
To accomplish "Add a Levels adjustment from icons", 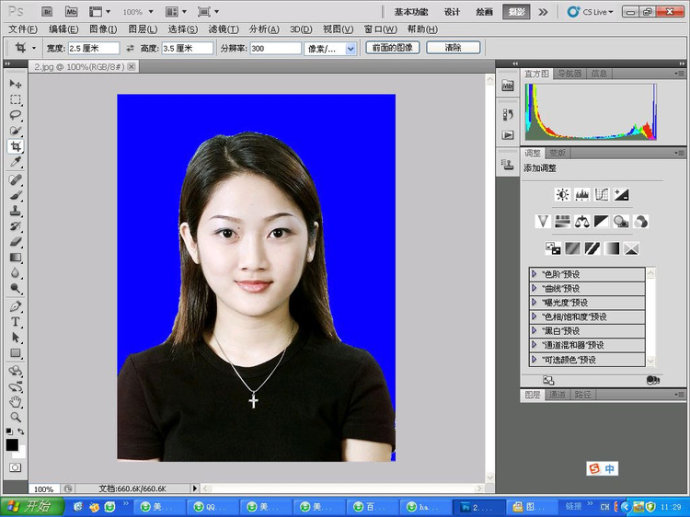I will (x=582, y=194).
